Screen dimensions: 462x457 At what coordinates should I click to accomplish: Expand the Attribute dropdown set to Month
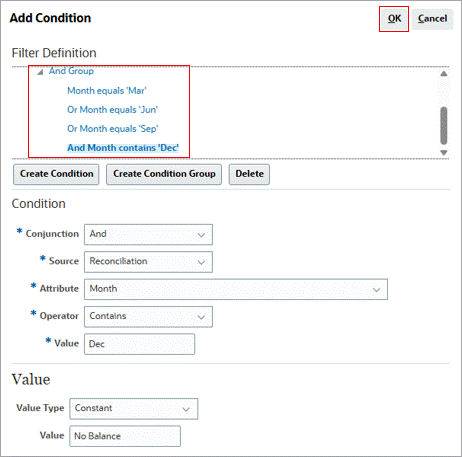click(x=236, y=289)
